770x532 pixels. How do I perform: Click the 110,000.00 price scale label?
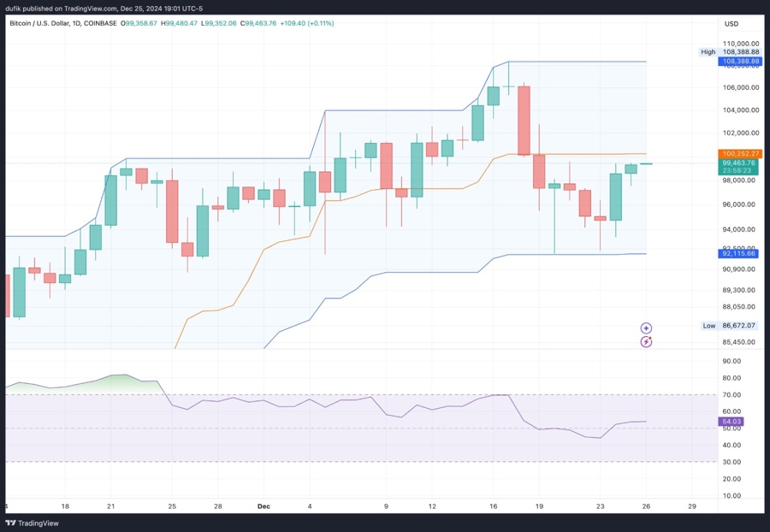741,43
